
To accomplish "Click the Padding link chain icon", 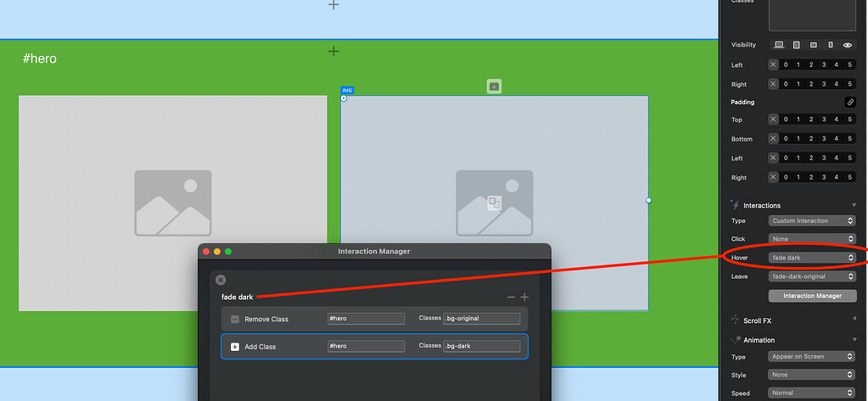I will click(850, 102).
